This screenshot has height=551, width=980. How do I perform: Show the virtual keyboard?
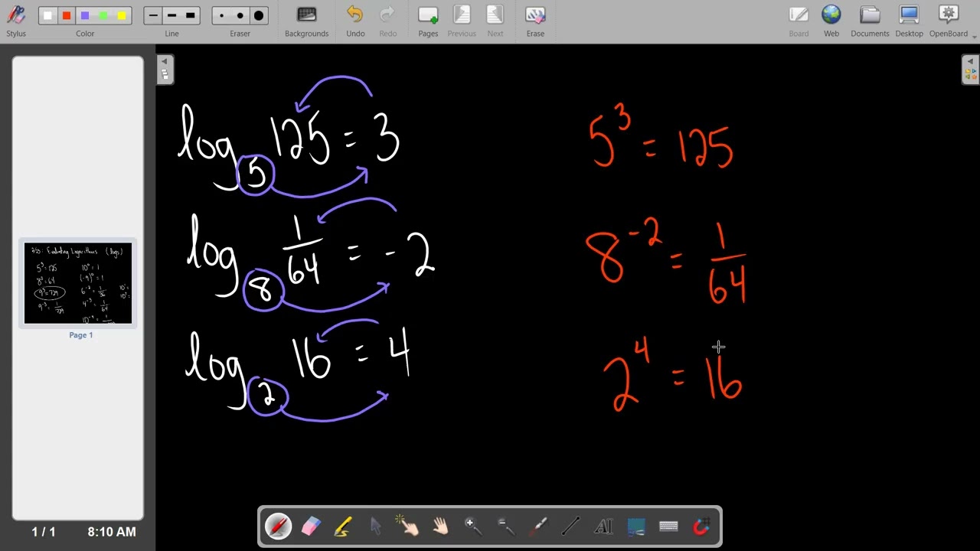[x=668, y=527]
